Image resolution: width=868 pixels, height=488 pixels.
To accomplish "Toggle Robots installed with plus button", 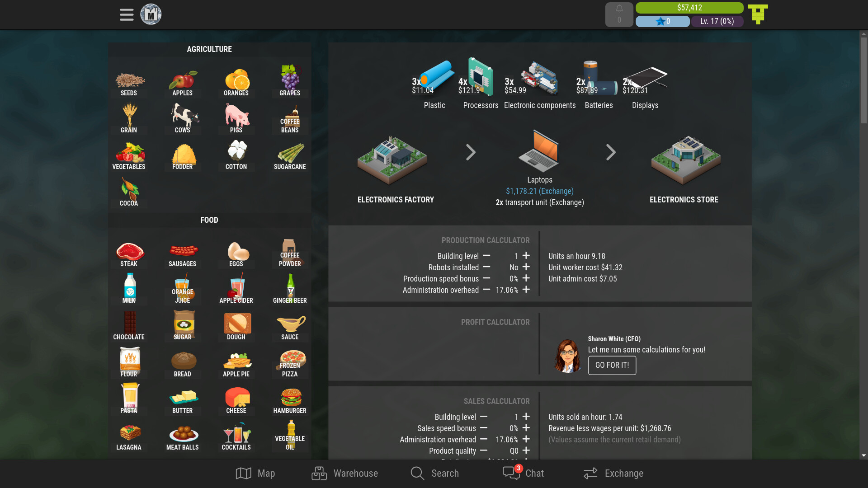I will point(526,267).
